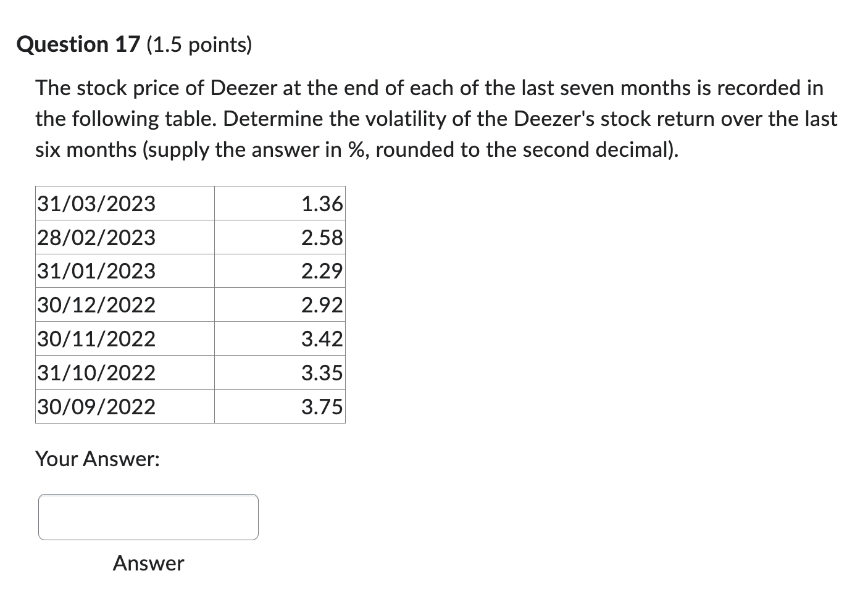The image size is (868, 589).
Task: Select the price value 3.42
Action: point(322,338)
